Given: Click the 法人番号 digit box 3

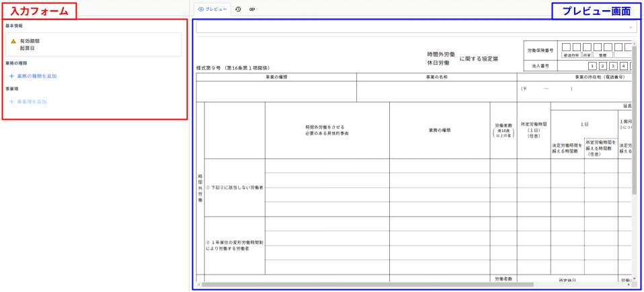Looking at the screenshot, I should tap(613, 66).
